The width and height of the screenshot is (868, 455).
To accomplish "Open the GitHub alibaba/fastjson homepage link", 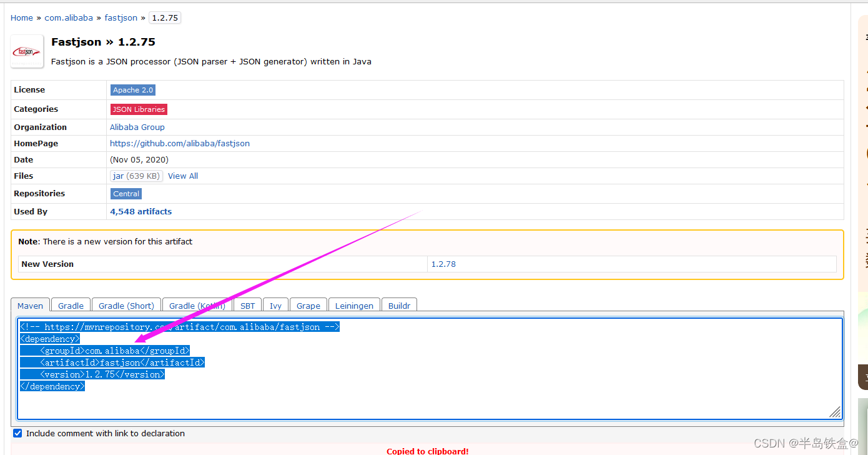I will [180, 143].
